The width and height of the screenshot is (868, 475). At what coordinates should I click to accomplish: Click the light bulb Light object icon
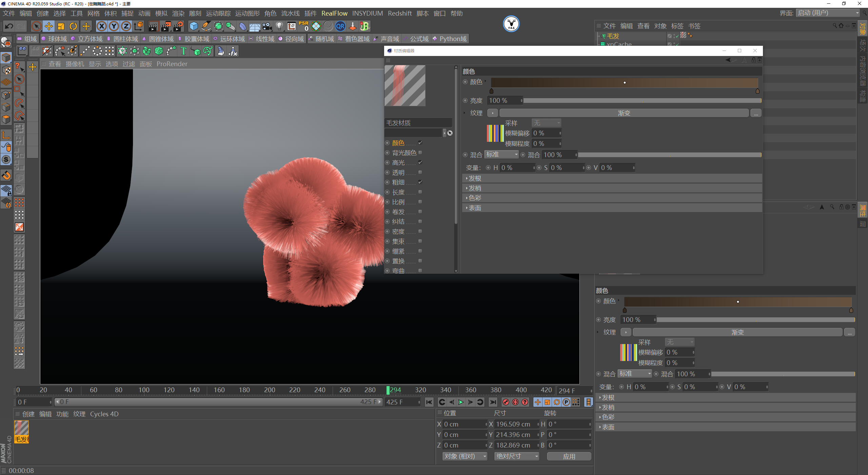(x=279, y=26)
